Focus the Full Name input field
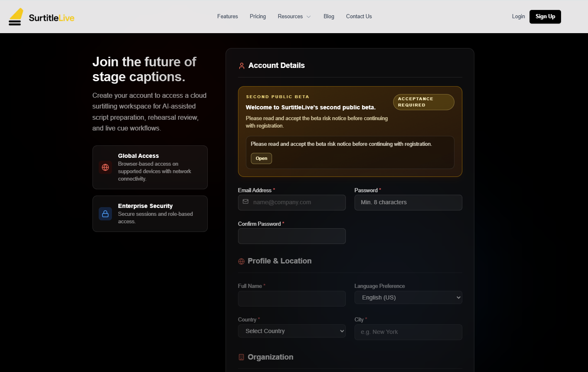This screenshot has height=372, width=588. pyautogui.click(x=292, y=299)
